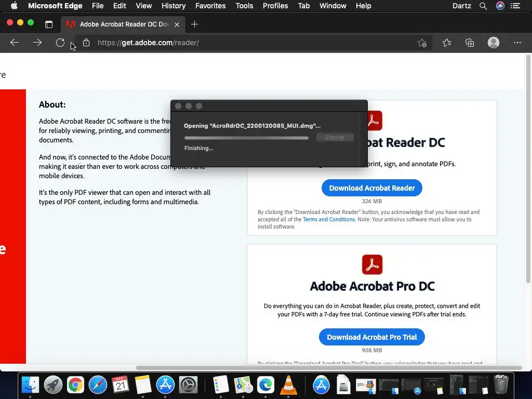Open the View menu
The height and width of the screenshot is (399, 532).
pyautogui.click(x=143, y=6)
